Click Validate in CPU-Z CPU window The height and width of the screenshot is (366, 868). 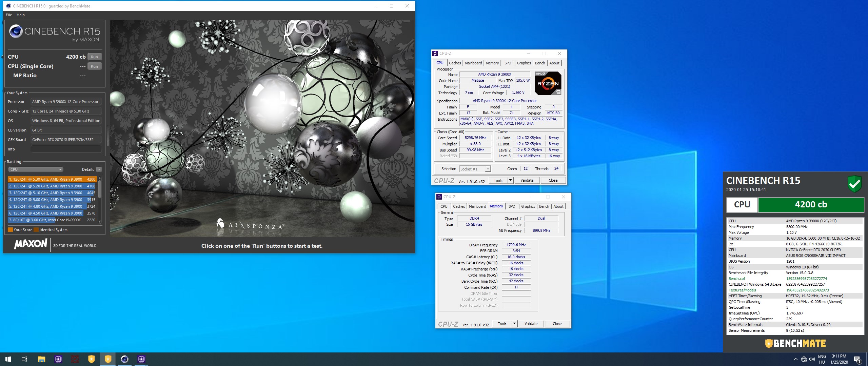(x=527, y=181)
